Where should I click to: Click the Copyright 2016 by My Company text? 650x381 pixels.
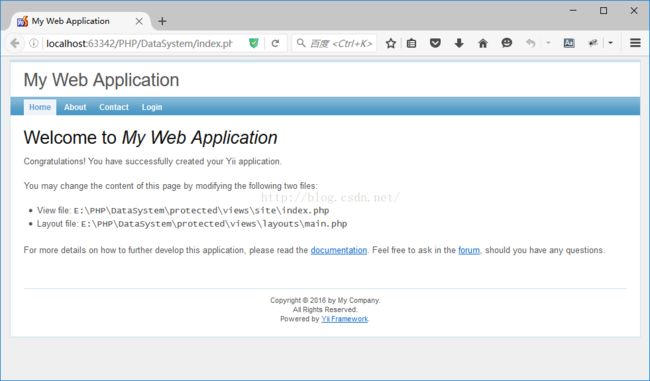325,300
